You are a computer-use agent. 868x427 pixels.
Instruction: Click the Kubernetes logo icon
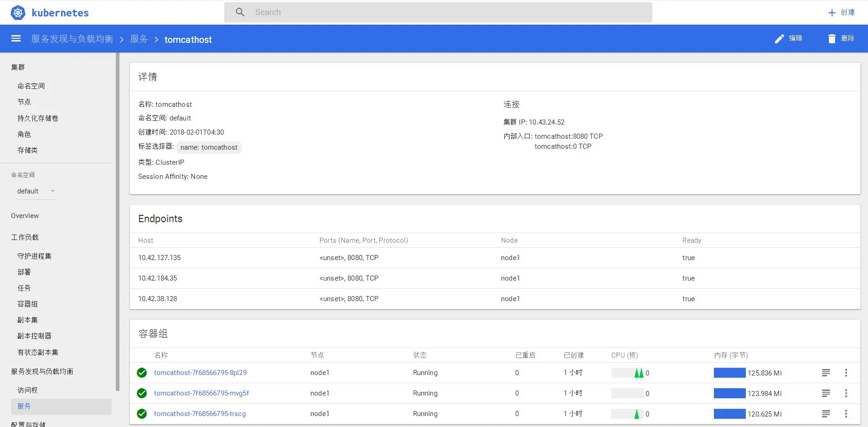coord(18,12)
